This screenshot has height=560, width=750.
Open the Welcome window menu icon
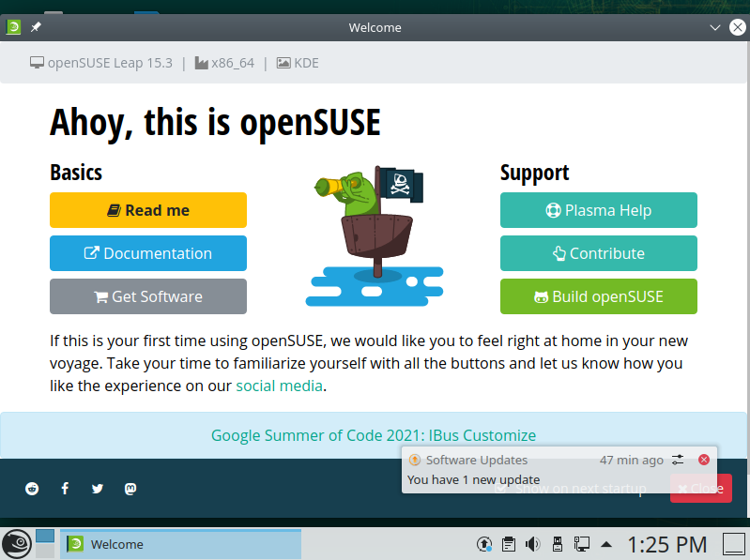[x=13, y=27]
